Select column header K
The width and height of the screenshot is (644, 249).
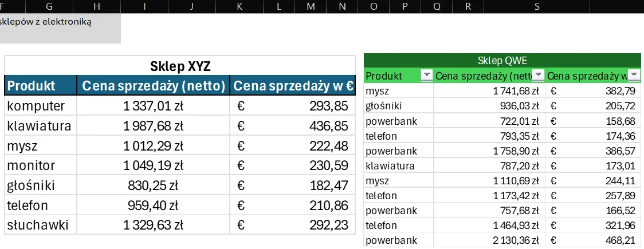tap(239, 6)
